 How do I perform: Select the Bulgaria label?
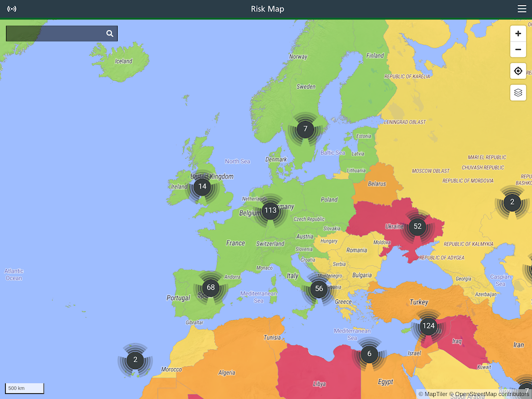[x=361, y=275]
